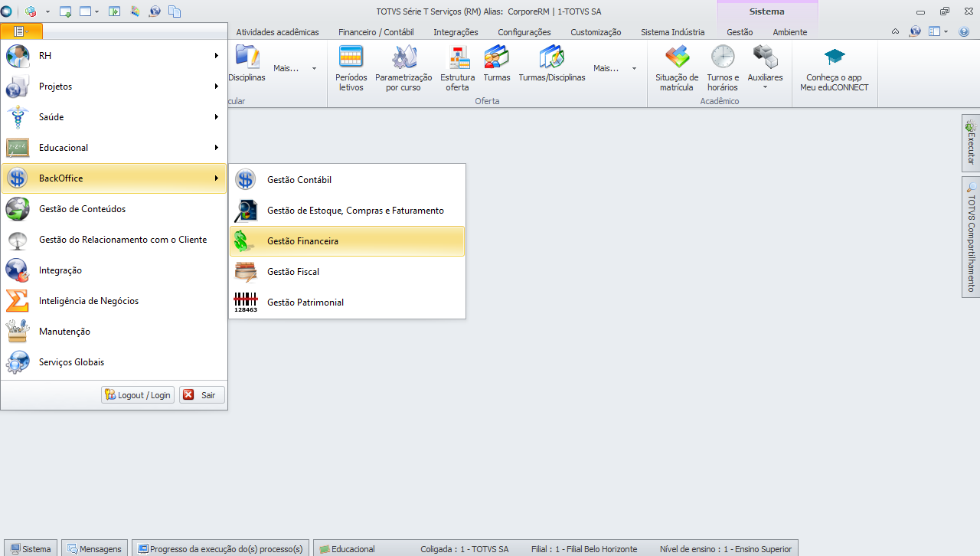This screenshot has height=556, width=980.
Task: Open Gestão de Conteúdos module
Action: click(113, 209)
